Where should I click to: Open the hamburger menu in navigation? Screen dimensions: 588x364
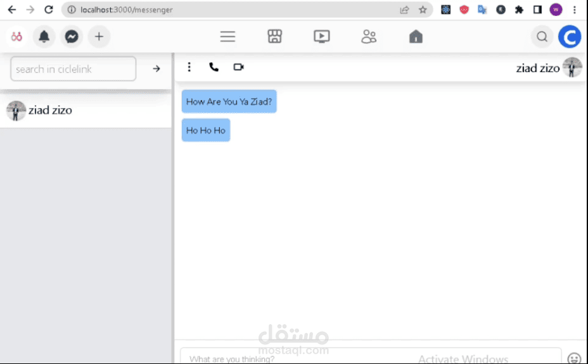[227, 37]
